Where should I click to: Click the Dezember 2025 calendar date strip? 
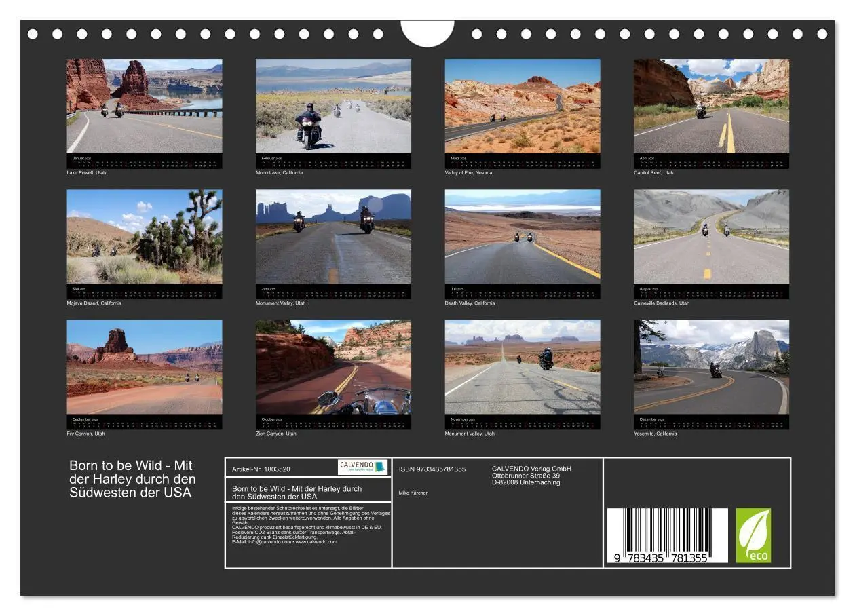coord(711,423)
